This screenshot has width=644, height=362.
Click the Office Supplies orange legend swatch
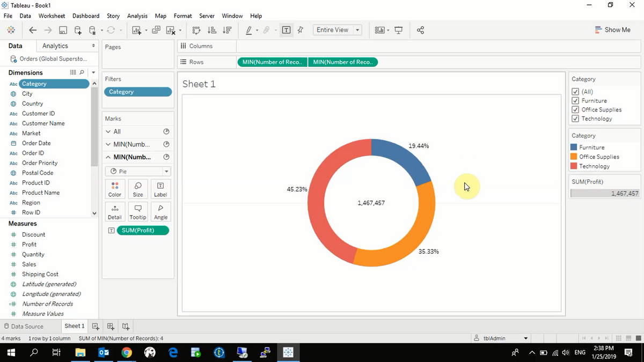tap(574, 157)
